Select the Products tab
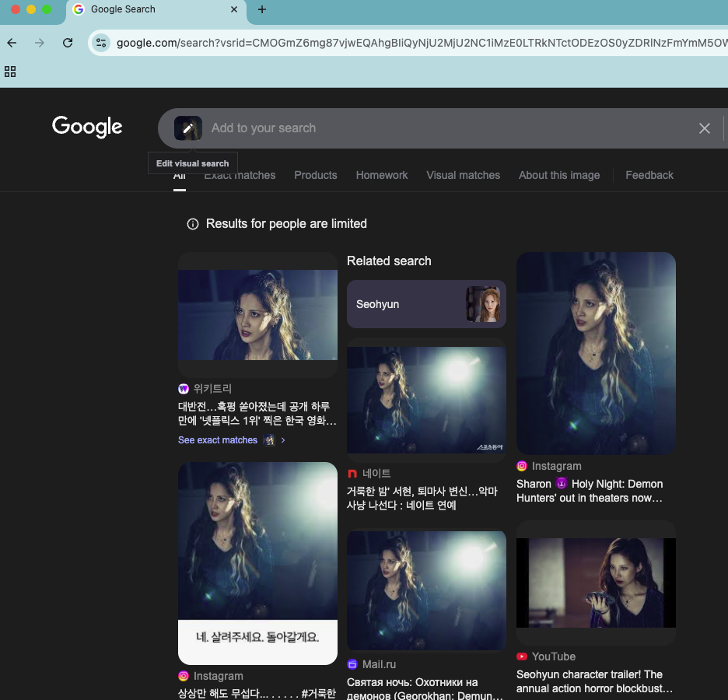Screen dimensions: 728x700 click(x=315, y=175)
